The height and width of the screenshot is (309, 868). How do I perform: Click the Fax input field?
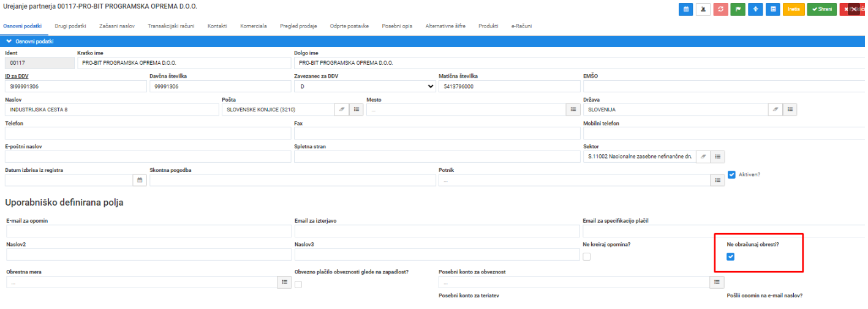pyautogui.click(x=437, y=133)
